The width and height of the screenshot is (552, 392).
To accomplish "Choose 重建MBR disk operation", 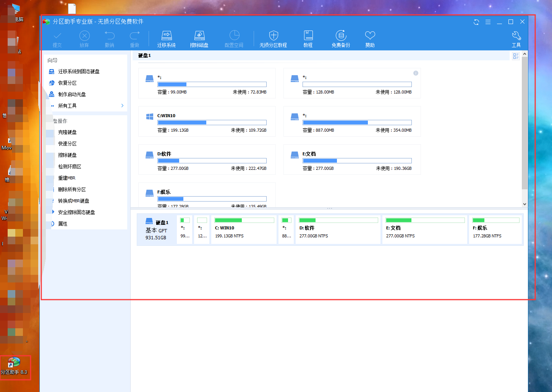I will [x=66, y=178].
